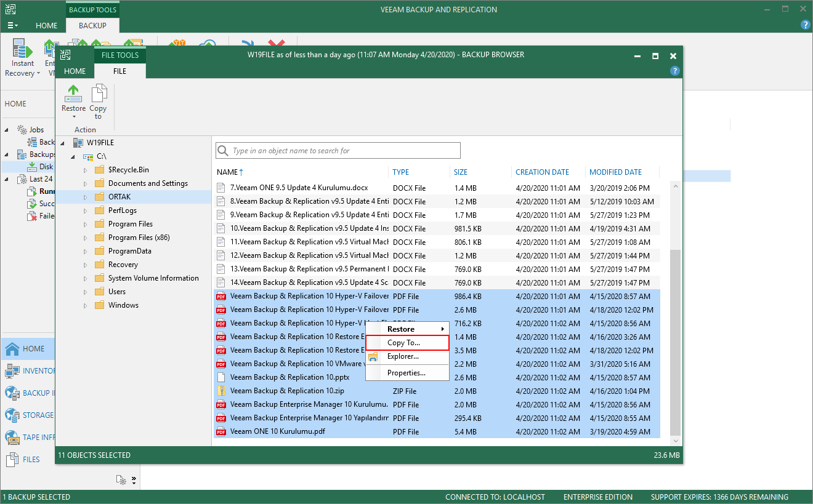Expand the ORTAK tree node
This screenshot has width=813, height=504.
pos(86,197)
